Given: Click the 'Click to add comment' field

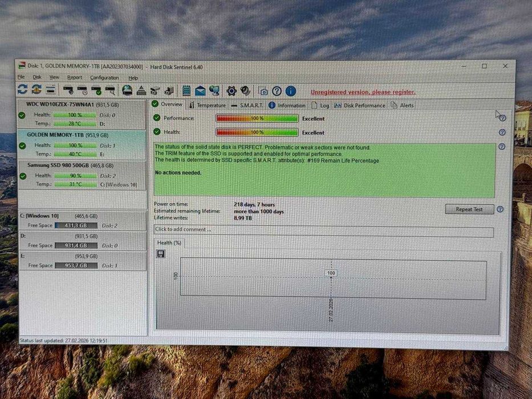Looking at the screenshot, I should tap(323, 231).
